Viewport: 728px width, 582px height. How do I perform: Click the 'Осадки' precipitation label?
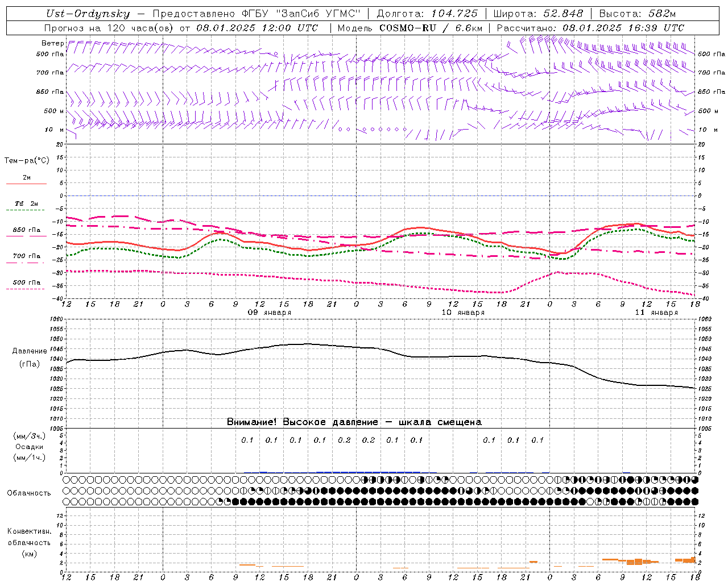(x=30, y=447)
